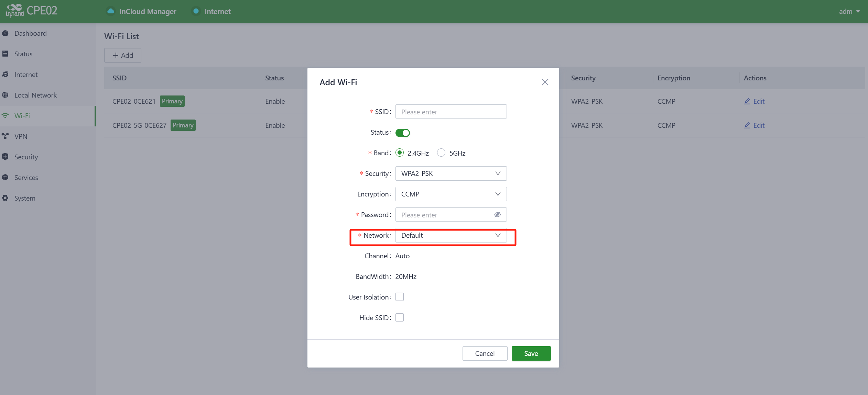Check the Hide SSID box
Image resolution: width=868 pixels, height=395 pixels.
point(399,318)
